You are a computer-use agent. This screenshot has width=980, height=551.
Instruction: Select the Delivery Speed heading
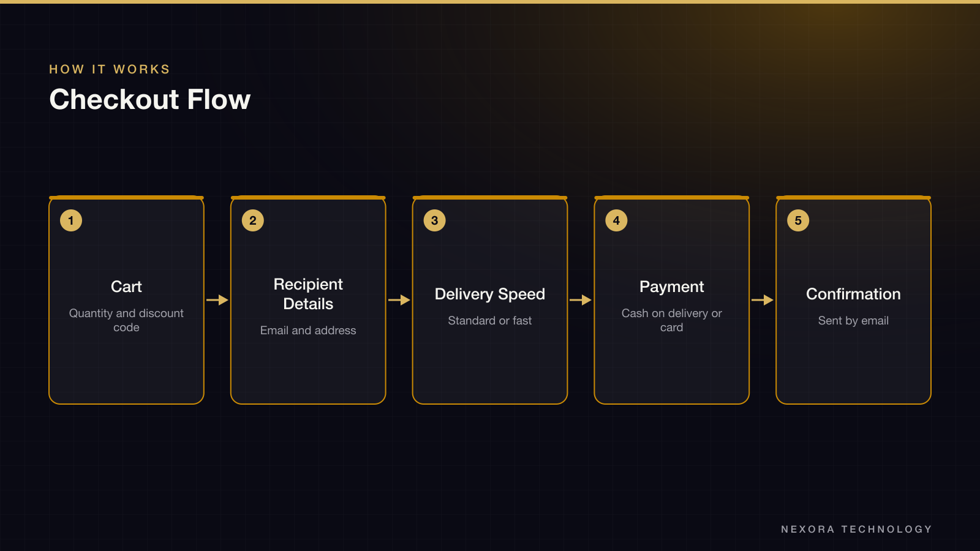[490, 294]
